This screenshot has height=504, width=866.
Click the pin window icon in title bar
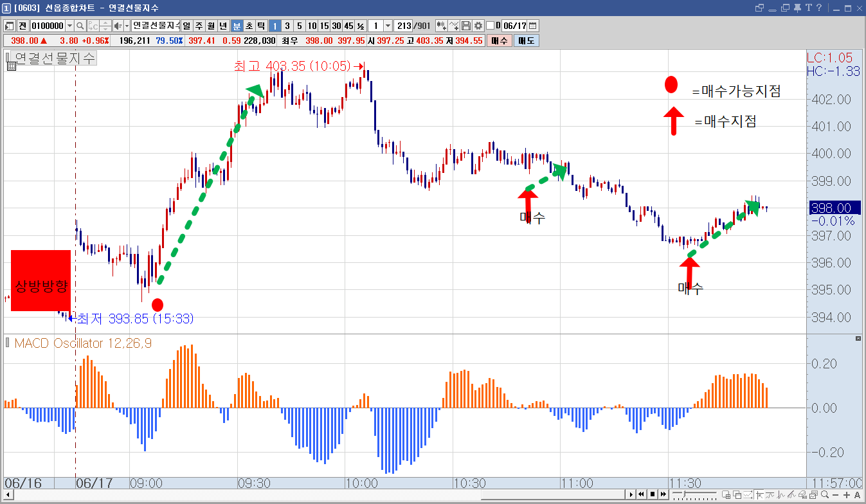[x=797, y=8]
